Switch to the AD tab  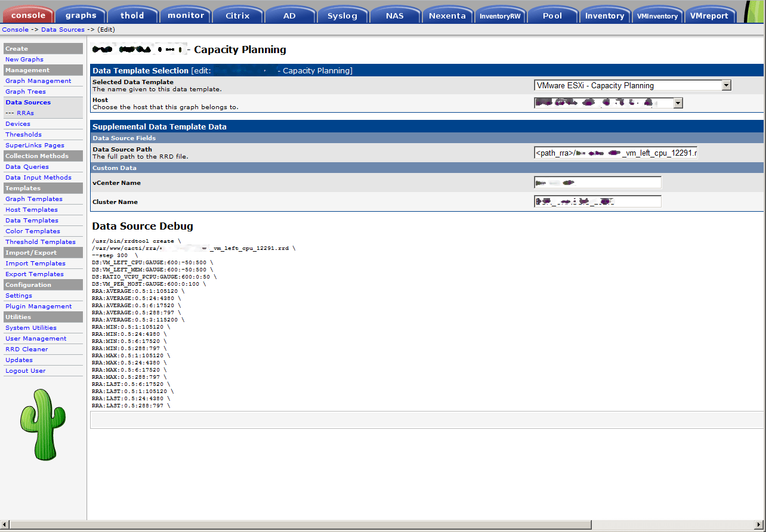pos(289,16)
